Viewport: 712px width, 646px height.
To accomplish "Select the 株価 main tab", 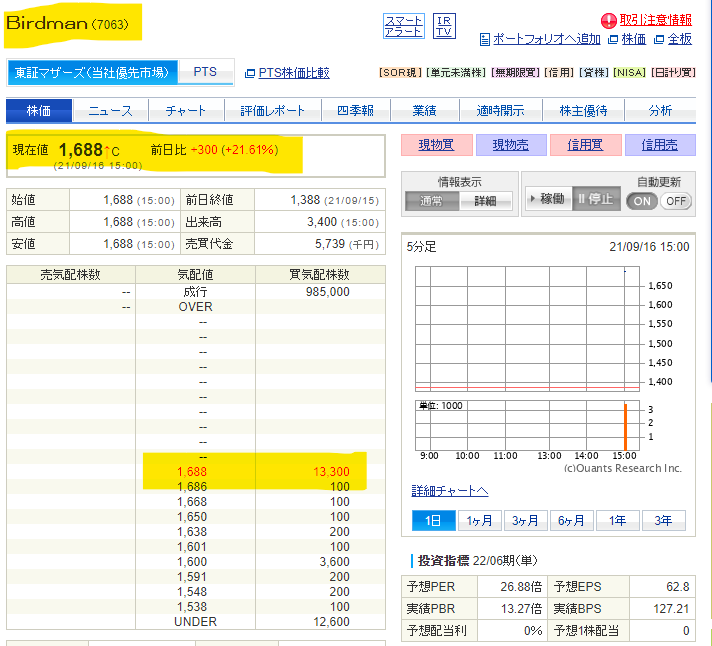I will point(39,110).
